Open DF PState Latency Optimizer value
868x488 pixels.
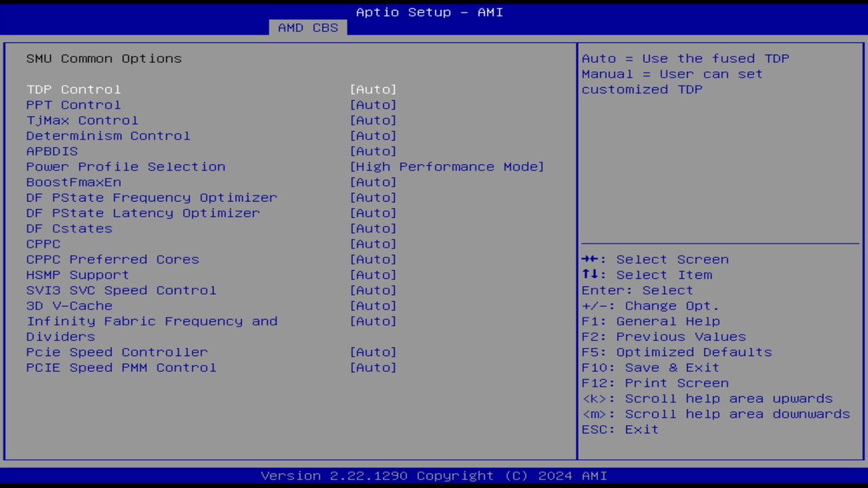pos(373,213)
